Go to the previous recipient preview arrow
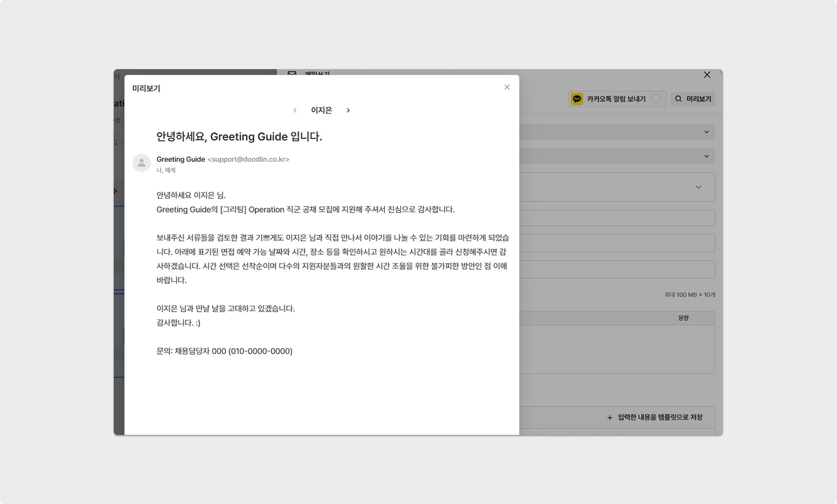 pyautogui.click(x=295, y=110)
